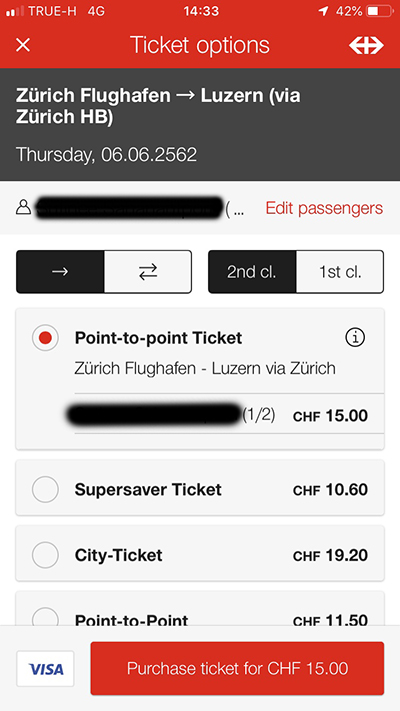Switch to return journey arrows
The height and width of the screenshot is (711, 400).
tap(148, 272)
